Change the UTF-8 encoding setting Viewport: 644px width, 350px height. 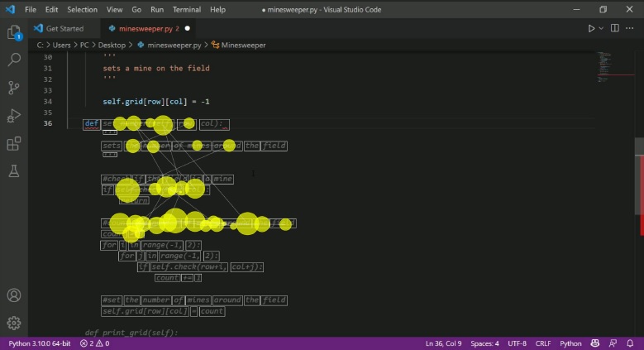click(517, 343)
